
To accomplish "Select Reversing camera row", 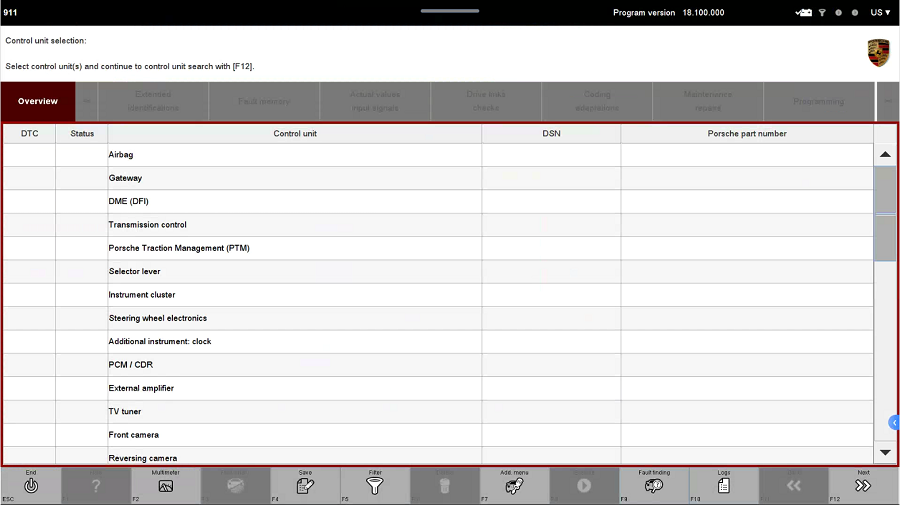I will (x=439, y=456).
